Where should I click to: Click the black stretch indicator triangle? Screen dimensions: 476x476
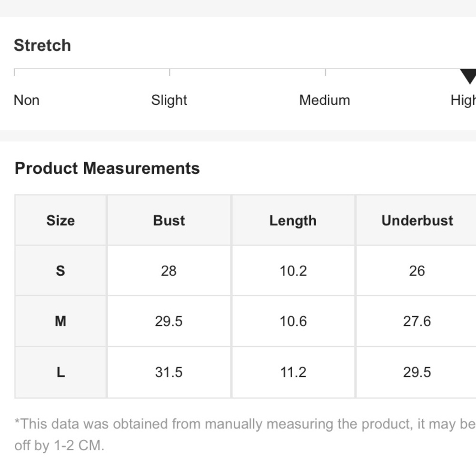pyautogui.click(x=469, y=76)
